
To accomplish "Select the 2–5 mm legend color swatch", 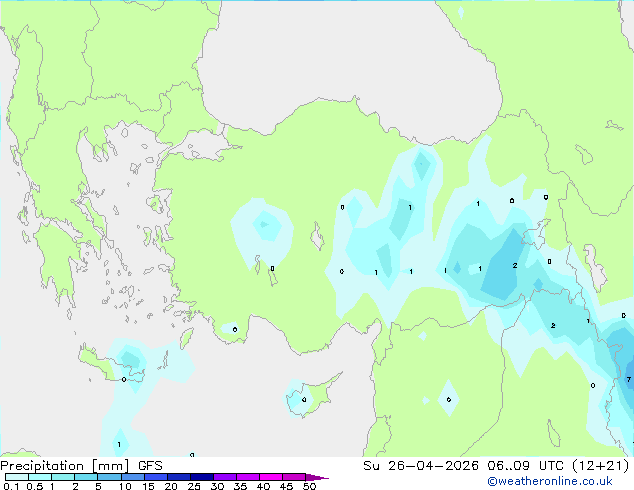I will click(86, 477).
